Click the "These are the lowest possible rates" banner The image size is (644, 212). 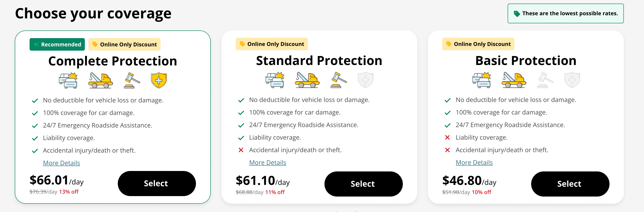pyautogui.click(x=565, y=13)
